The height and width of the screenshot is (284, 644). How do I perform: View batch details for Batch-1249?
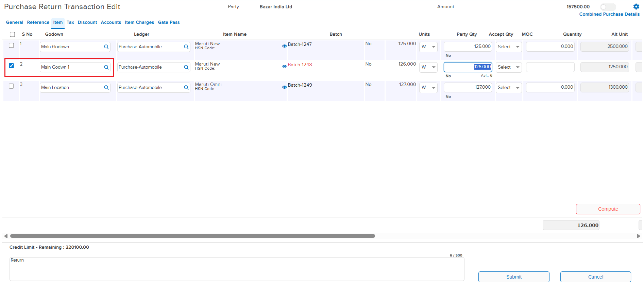[x=284, y=87]
